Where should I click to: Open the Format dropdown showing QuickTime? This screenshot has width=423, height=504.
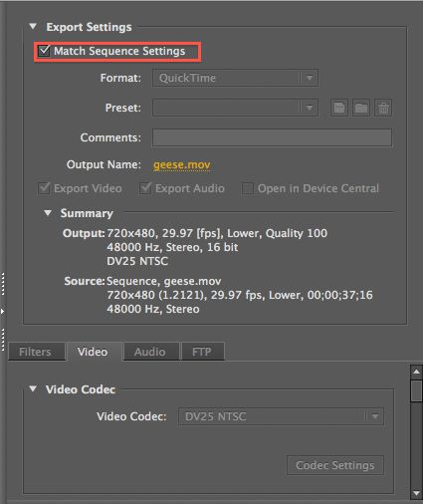tap(235, 78)
